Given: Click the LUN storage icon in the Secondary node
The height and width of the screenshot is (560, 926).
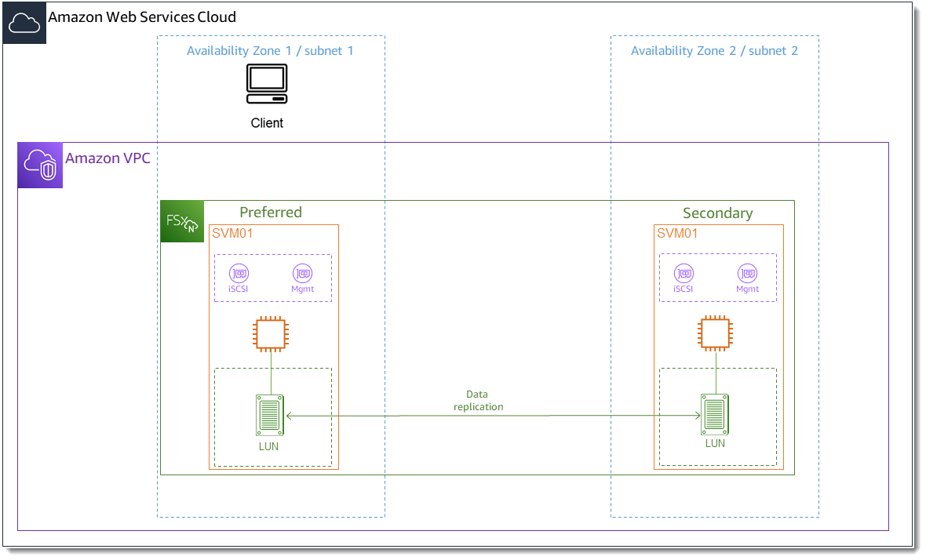Looking at the screenshot, I should [715, 413].
